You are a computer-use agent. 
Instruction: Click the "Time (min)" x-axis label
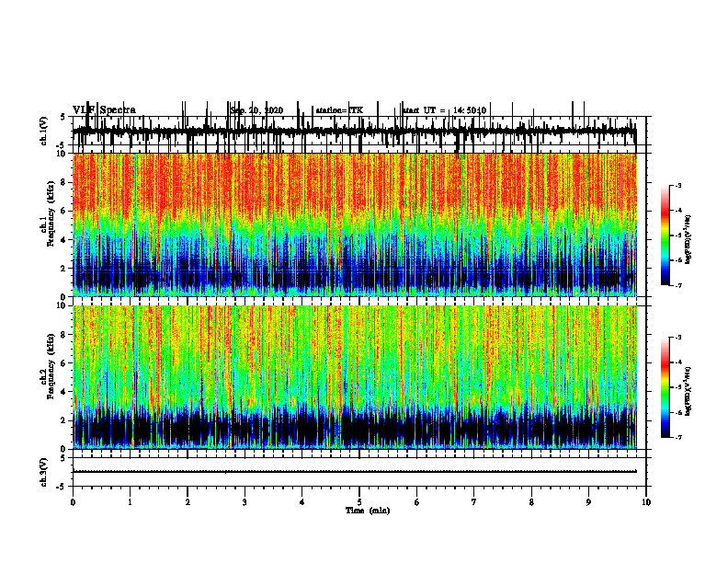[368, 511]
